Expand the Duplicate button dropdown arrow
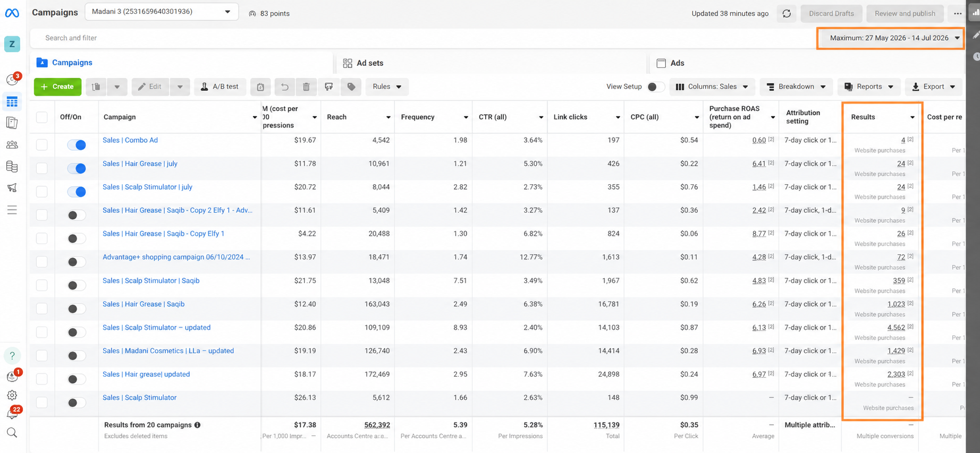The image size is (980, 453). tap(117, 87)
